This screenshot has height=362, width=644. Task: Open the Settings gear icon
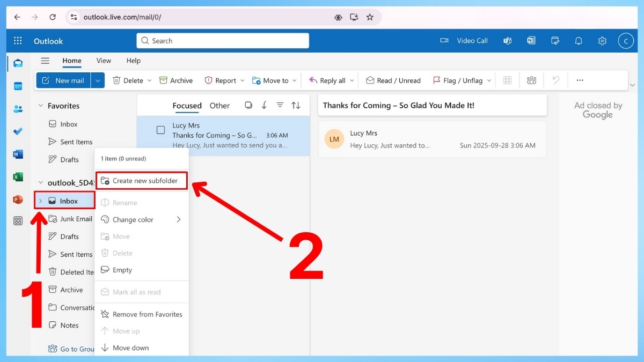(602, 41)
